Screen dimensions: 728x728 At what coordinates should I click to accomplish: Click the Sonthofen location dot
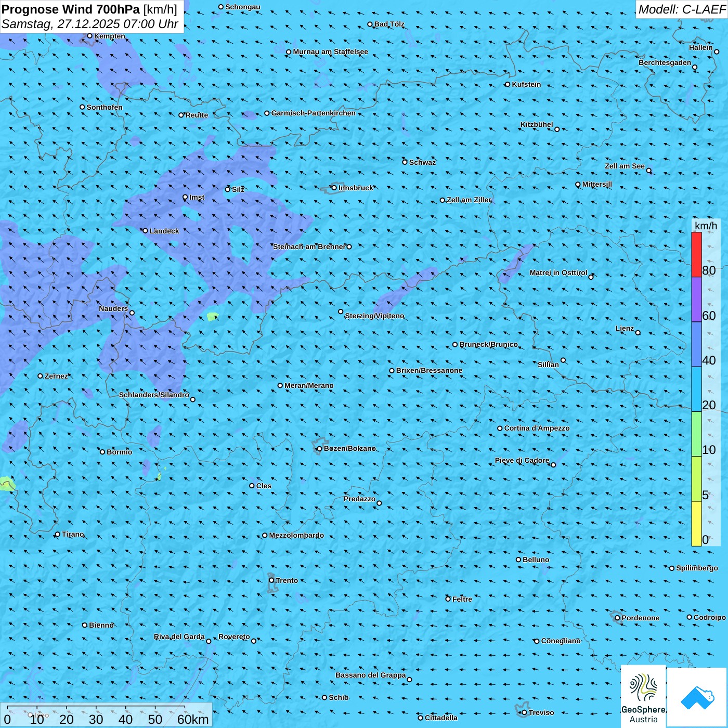click(82, 107)
